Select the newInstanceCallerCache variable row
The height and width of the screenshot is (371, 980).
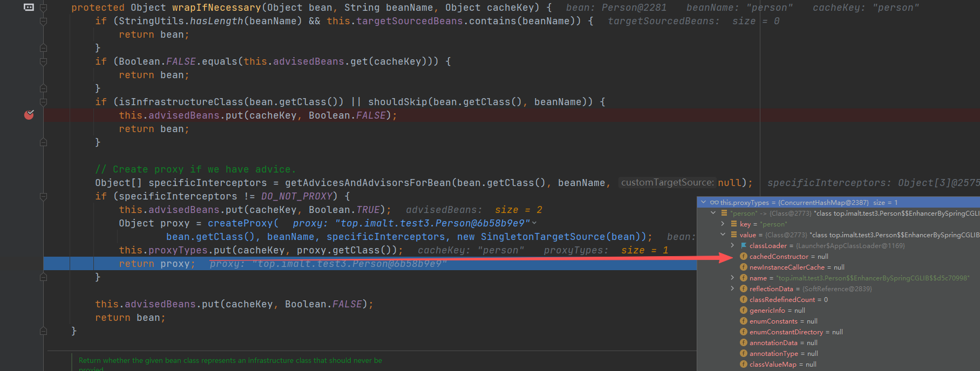click(x=787, y=267)
